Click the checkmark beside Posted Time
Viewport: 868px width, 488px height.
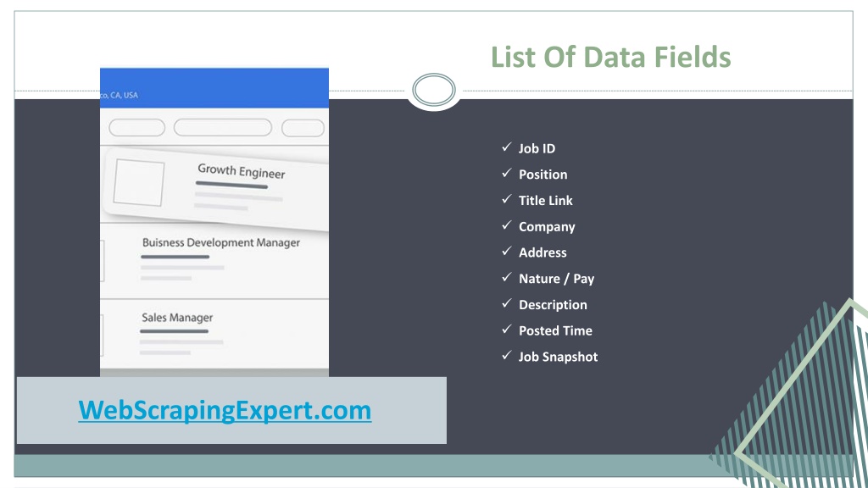(x=507, y=330)
